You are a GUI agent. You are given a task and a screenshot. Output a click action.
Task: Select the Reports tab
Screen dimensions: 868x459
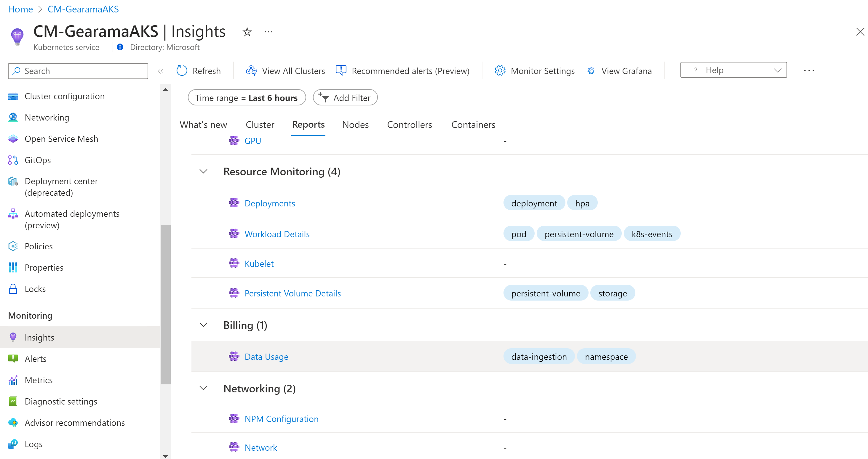click(308, 125)
